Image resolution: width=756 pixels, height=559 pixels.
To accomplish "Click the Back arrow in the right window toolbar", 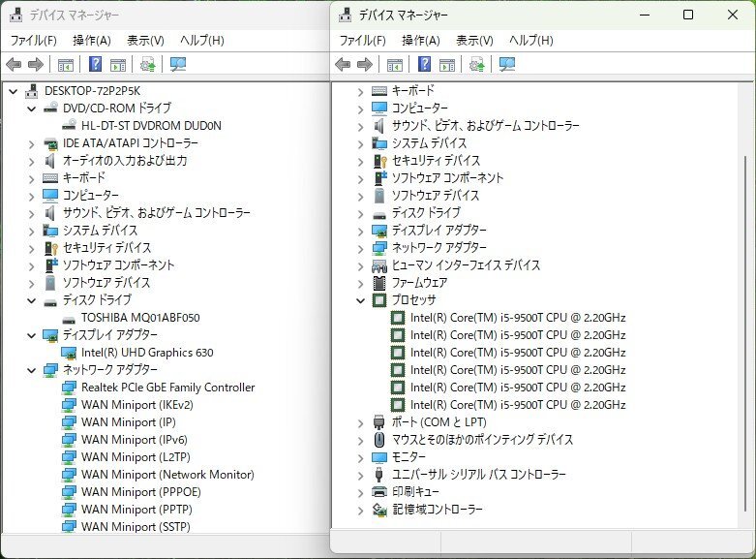I will tap(343, 65).
